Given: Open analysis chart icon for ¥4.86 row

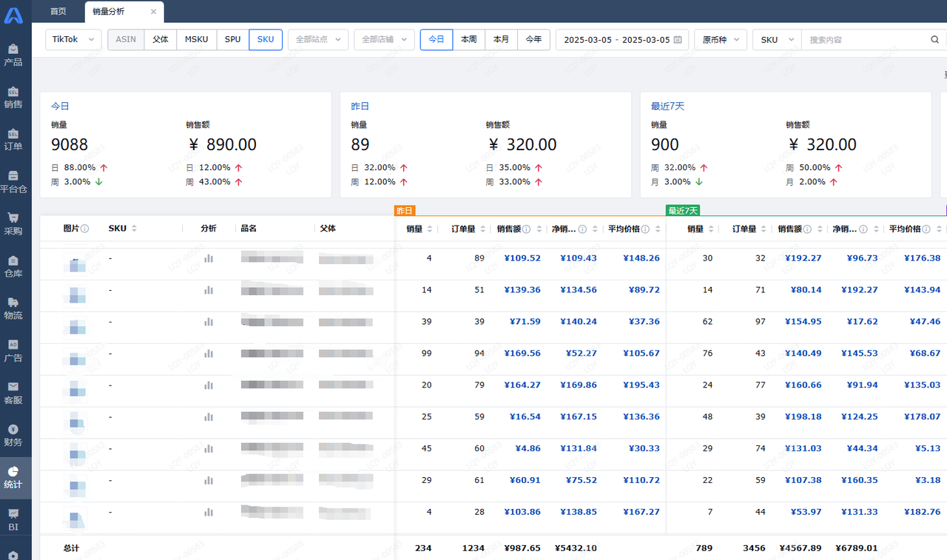Looking at the screenshot, I should coord(209,449).
